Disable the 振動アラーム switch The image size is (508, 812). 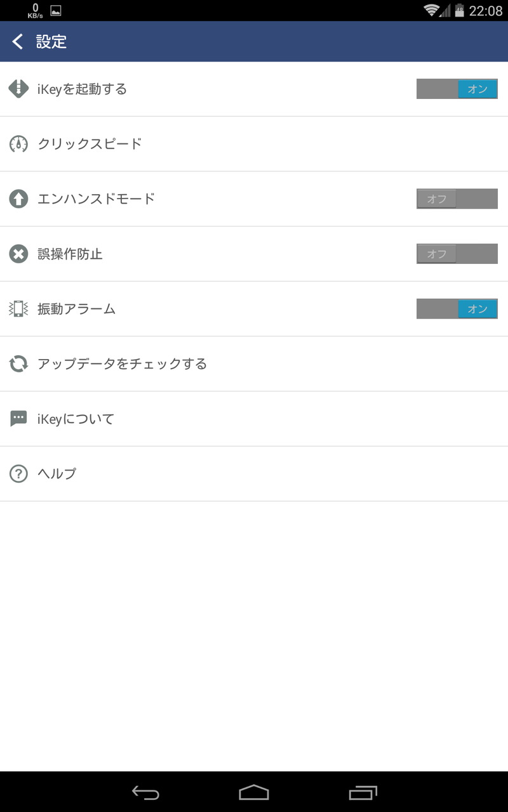[457, 309]
